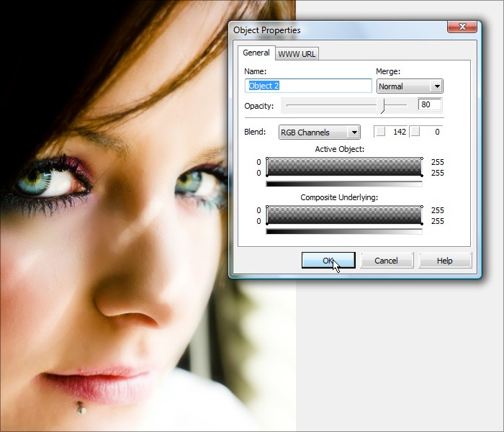Click Active Object top-left curve node
Screen dimensions: 504x432
point(267,158)
